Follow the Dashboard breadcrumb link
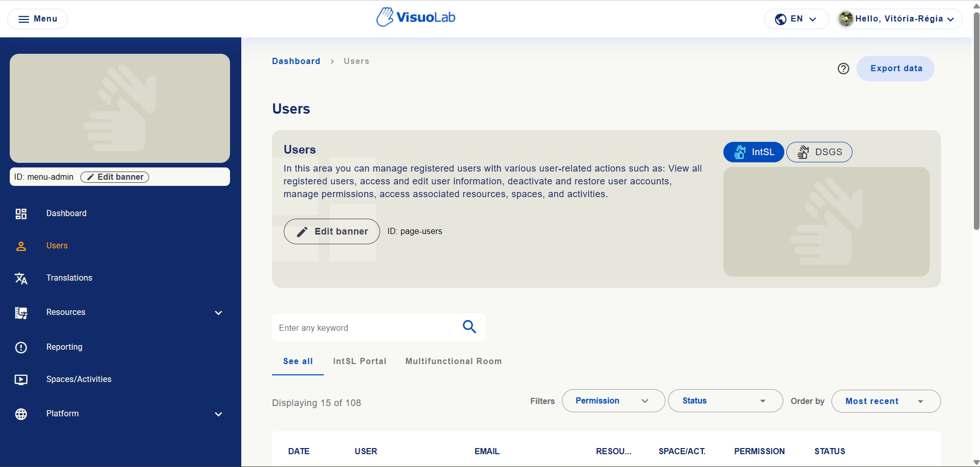 point(296,61)
